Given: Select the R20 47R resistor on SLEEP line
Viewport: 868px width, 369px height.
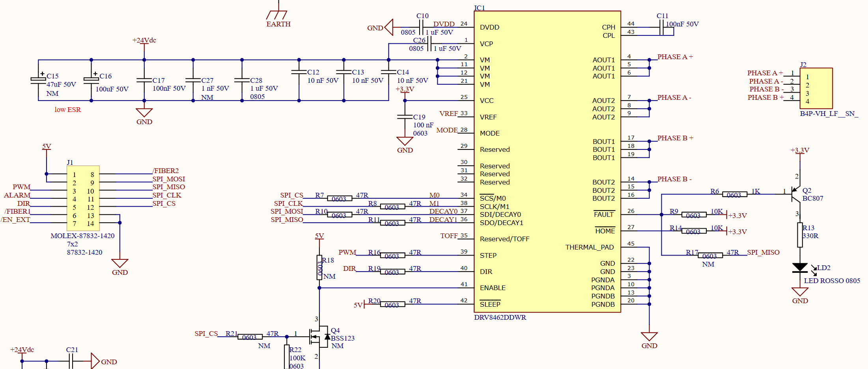Looking at the screenshot, I should coord(392,304).
